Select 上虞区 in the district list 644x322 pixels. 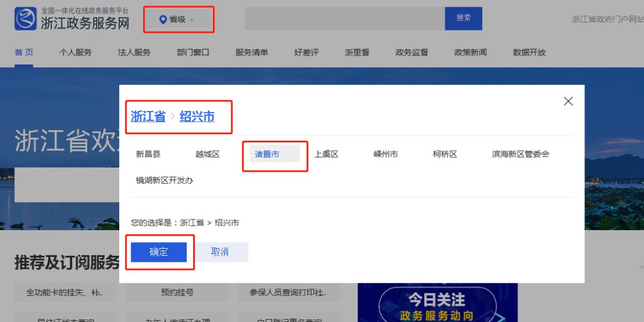[326, 154]
